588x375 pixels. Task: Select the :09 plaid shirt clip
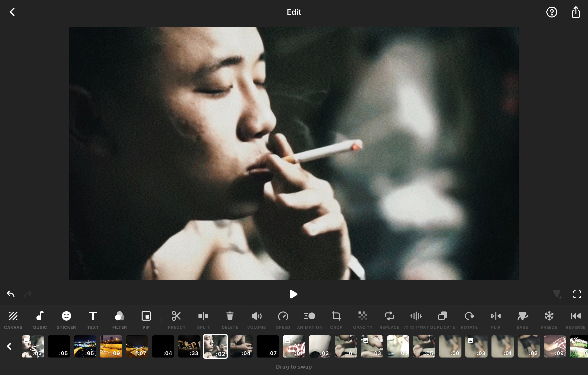click(555, 346)
